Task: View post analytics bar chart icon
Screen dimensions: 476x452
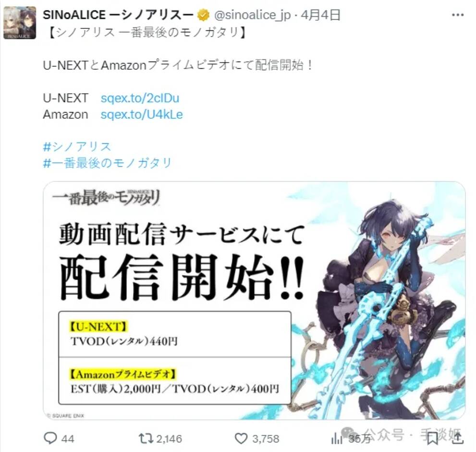Action: coord(337,439)
